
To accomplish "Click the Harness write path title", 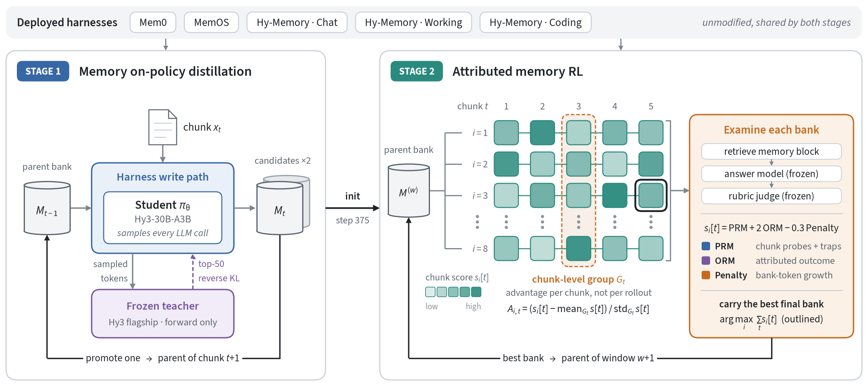I will [x=163, y=177].
